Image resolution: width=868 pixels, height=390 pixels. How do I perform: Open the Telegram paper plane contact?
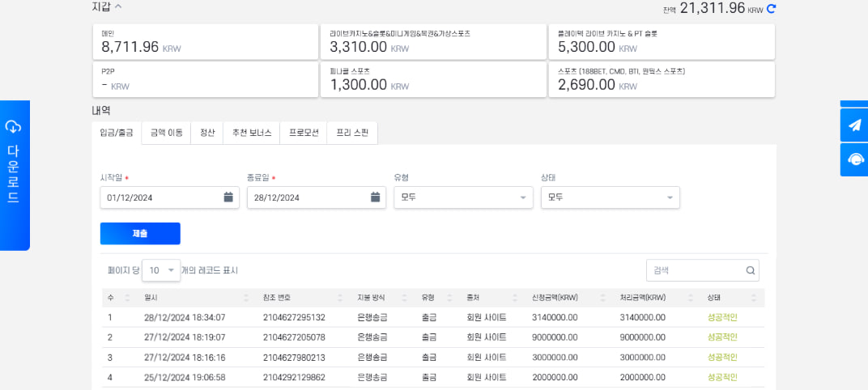(x=854, y=125)
